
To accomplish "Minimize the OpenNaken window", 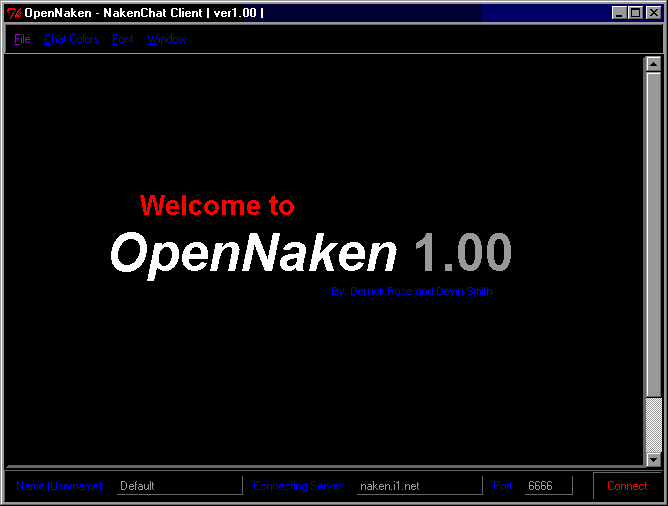I will 619,13.
